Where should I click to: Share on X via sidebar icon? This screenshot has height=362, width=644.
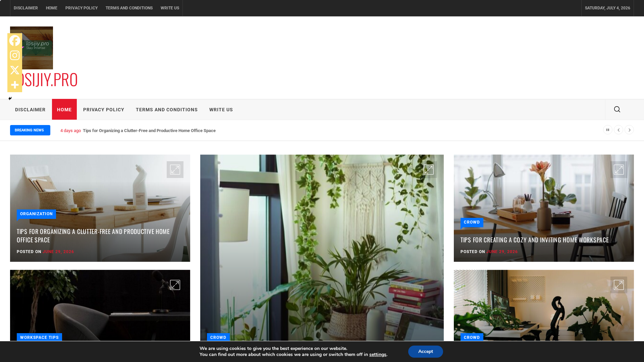(15, 70)
